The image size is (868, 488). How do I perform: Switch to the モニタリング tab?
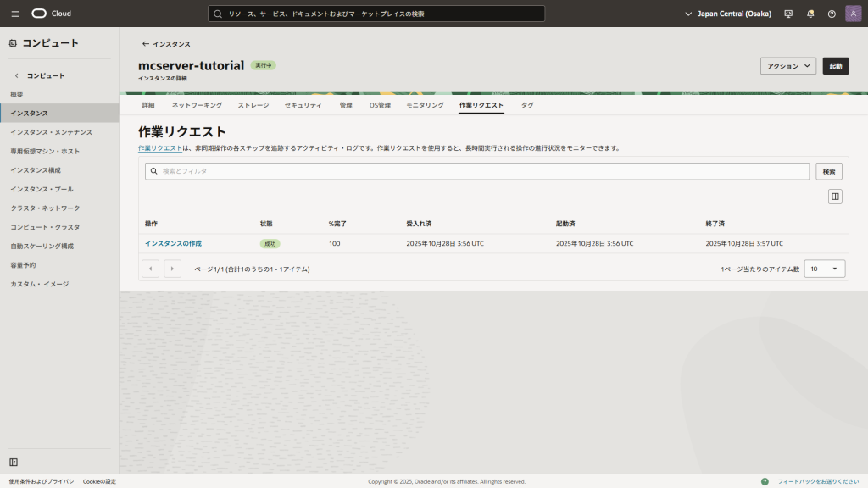425,105
